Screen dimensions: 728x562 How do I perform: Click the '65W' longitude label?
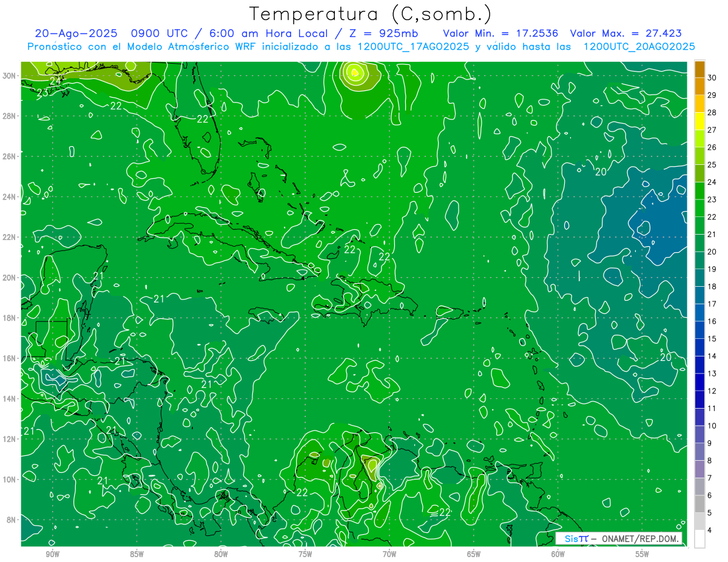474,554
